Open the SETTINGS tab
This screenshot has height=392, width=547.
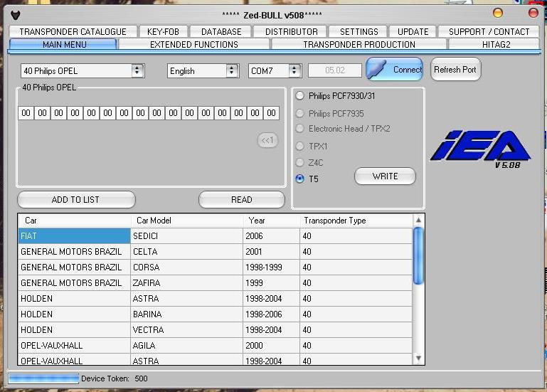point(359,32)
